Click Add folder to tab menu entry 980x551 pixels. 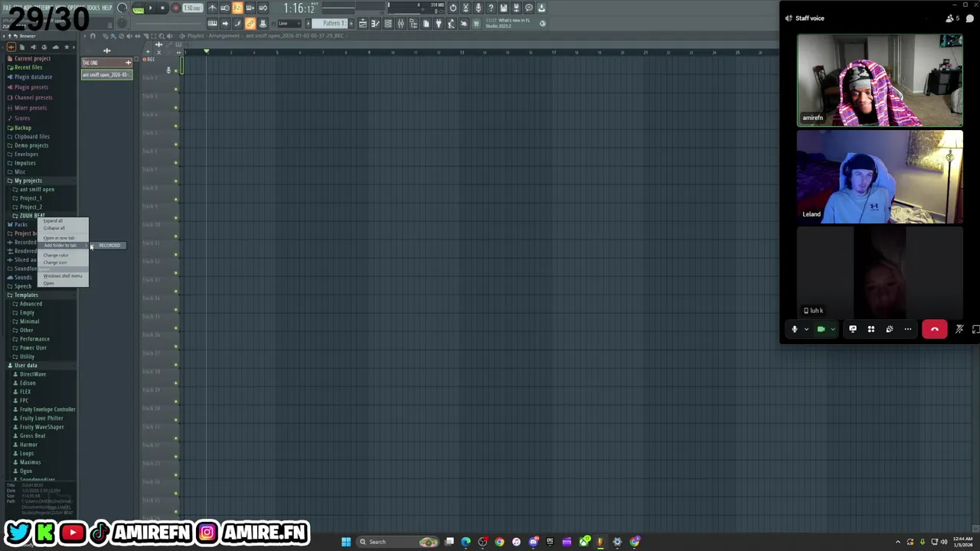point(64,246)
